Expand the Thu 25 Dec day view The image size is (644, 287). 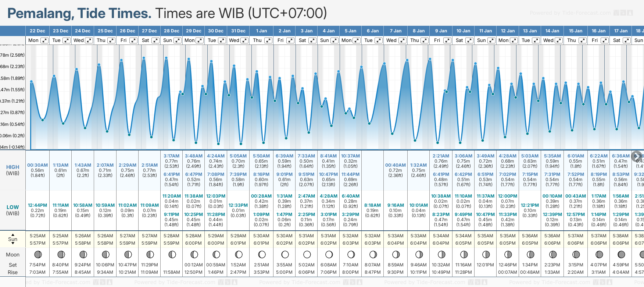pyautogui.click(x=111, y=40)
